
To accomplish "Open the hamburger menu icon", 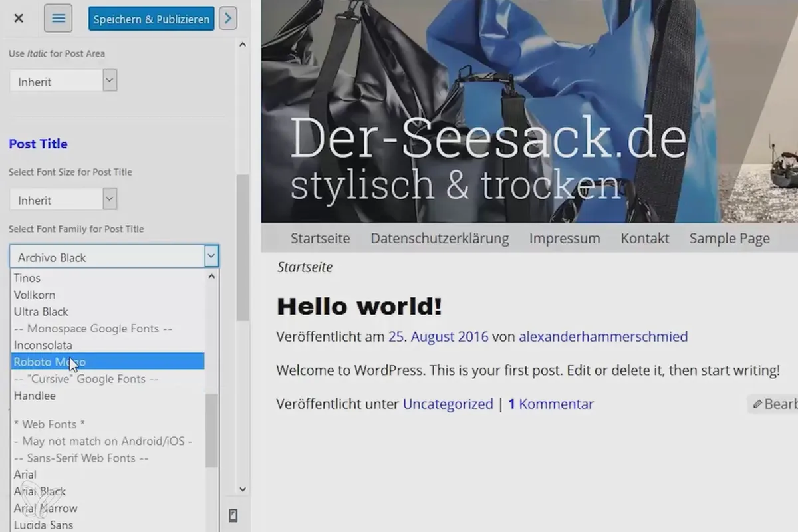I will 58,18.
